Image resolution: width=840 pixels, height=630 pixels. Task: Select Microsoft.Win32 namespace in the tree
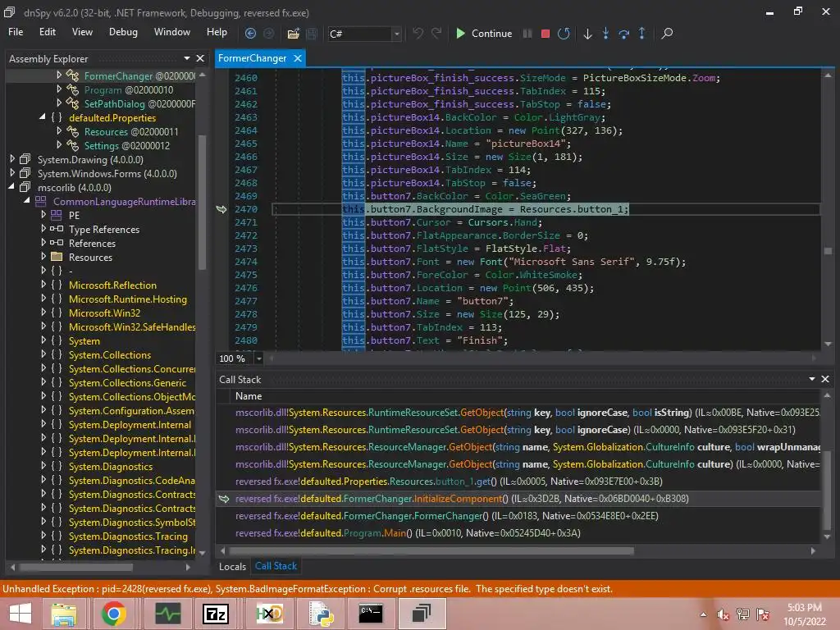pyautogui.click(x=104, y=313)
